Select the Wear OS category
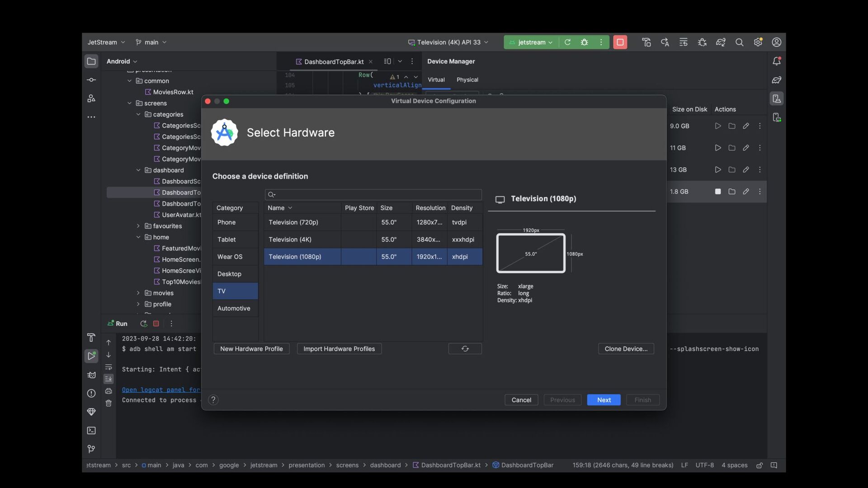868x488 pixels. pyautogui.click(x=236, y=257)
